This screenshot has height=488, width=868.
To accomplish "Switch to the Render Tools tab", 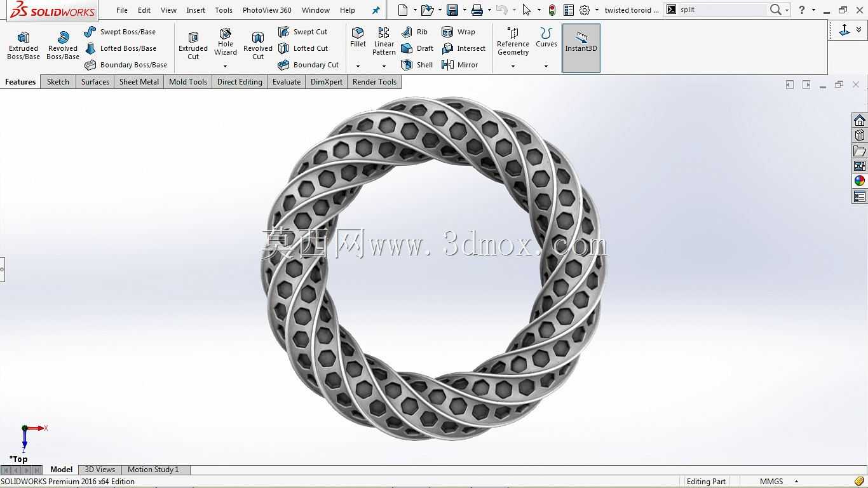I will (x=374, y=82).
